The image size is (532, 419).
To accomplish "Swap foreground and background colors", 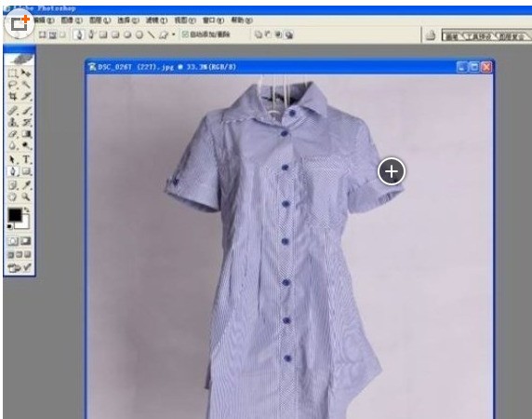I will 27,210.
